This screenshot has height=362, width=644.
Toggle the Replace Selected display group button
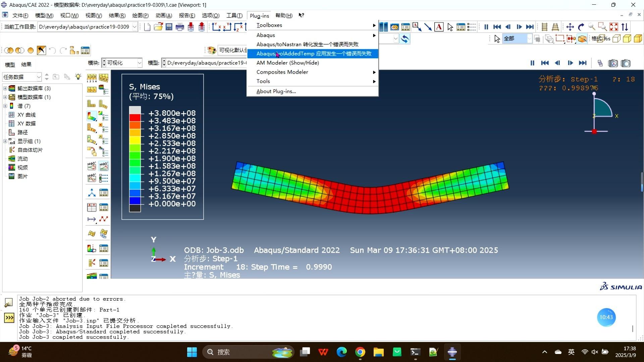[x=9, y=50]
